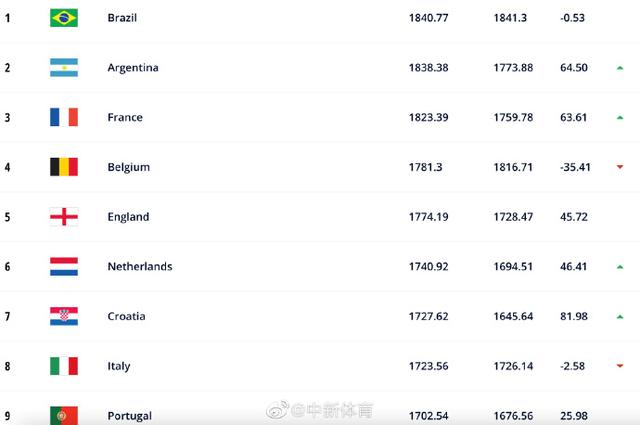The height and width of the screenshot is (425, 640).
Task: Click green up arrow in Croatia row
Action: pos(620,316)
